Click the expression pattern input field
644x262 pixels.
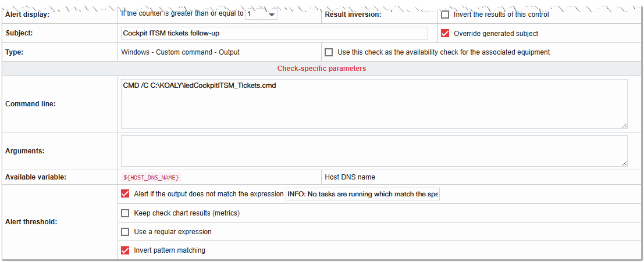362,194
